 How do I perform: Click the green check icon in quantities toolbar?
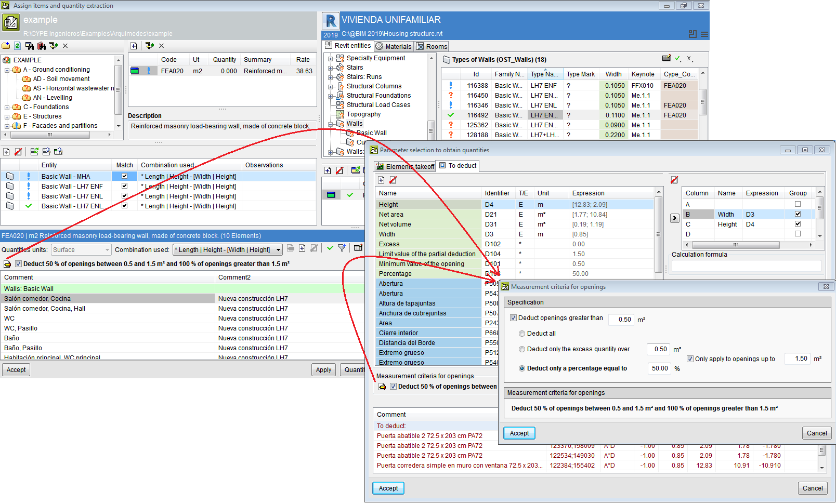tap(330, 248)
